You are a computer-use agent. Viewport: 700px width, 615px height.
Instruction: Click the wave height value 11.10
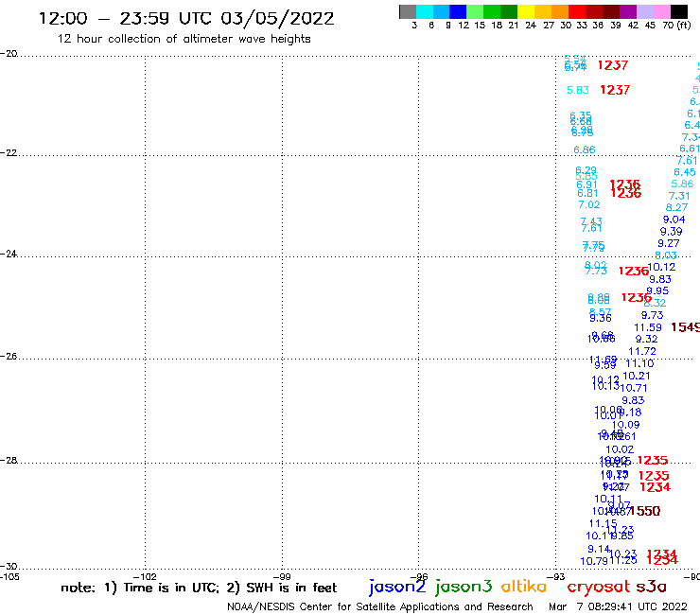coord(639,363)
